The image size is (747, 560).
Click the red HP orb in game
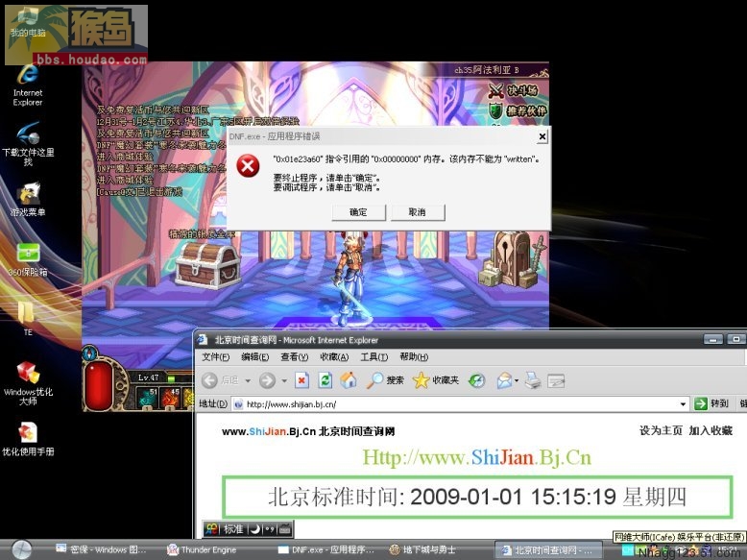coord(99,384)
